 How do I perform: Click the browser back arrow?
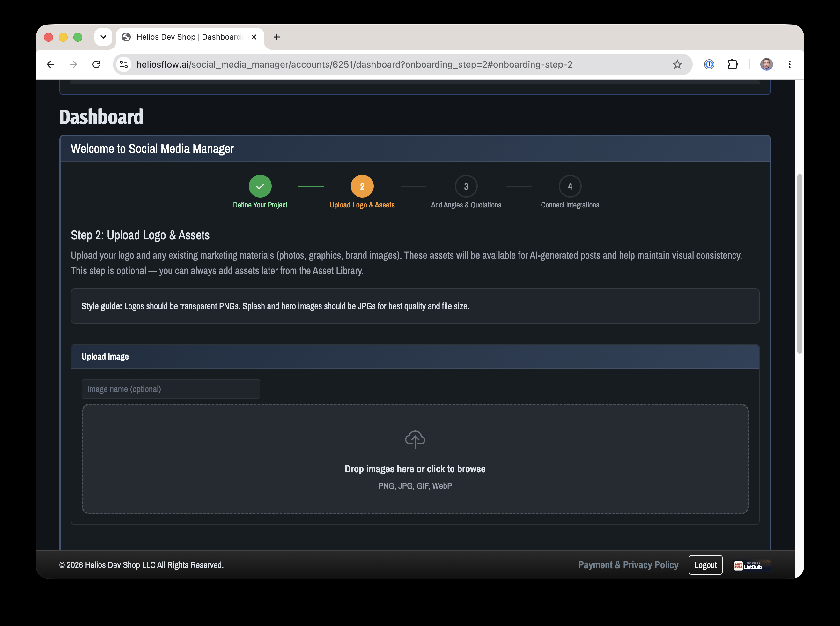point(50,64)
